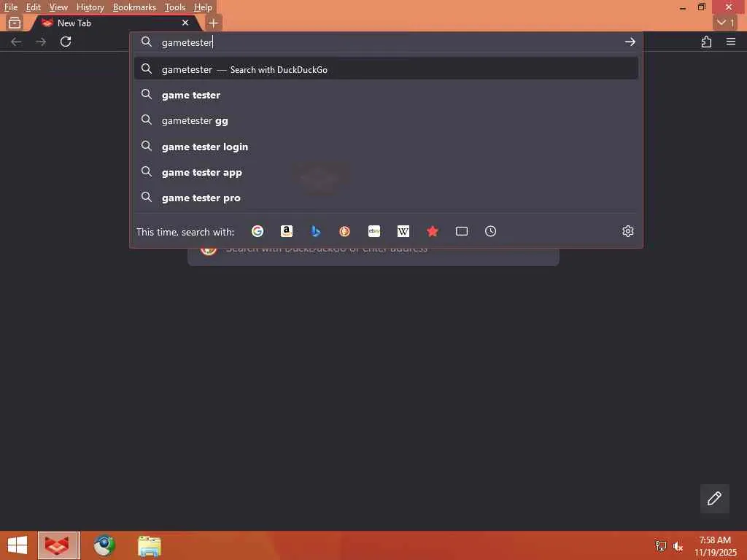Open the workspaces icon left of tabs
The width and height of the screenshot is (747, 560).
[x=15, y=23]
